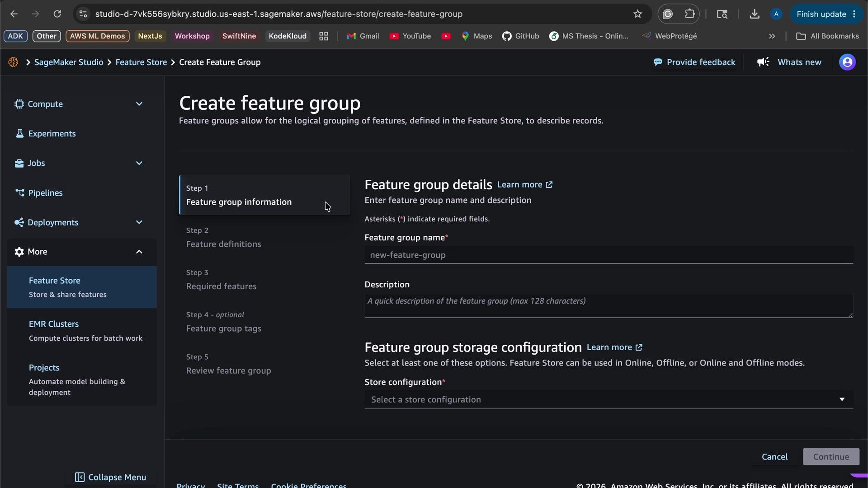Viewport: 868px width, 488px height.
Task: Open the SageMaker user profile icon
Action: pos(847,62)
